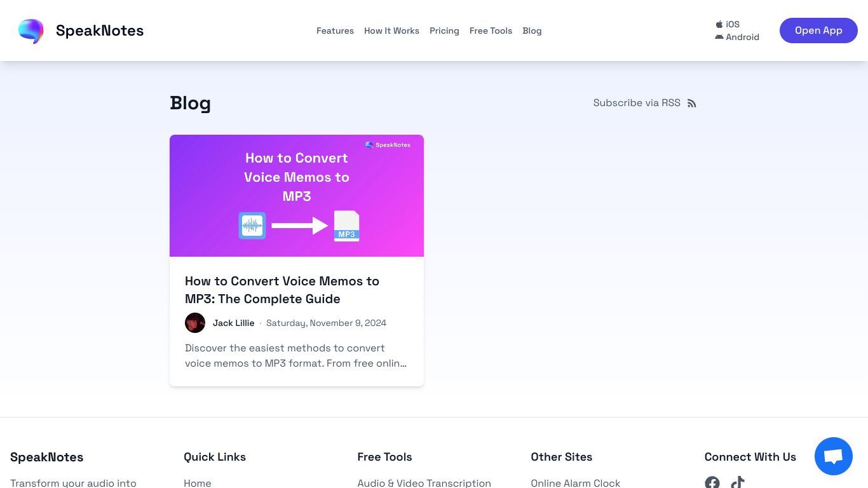Open the Free Tools menu
The image size is (868, 488).
491,30
